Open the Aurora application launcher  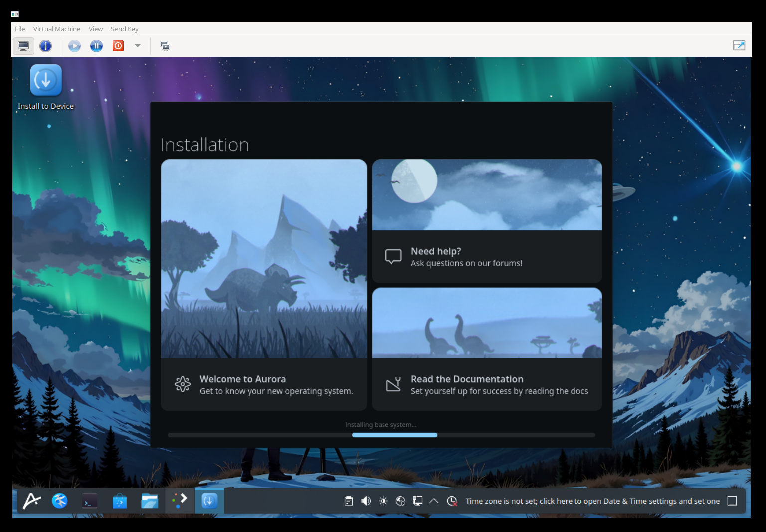(32, 501)
